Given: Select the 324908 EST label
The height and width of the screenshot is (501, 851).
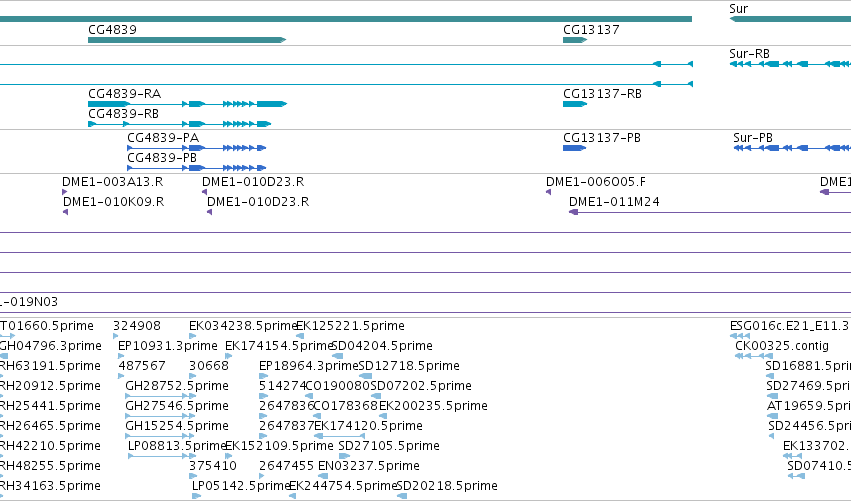Looking at the screenshot, I should click(x=137, y=326).
